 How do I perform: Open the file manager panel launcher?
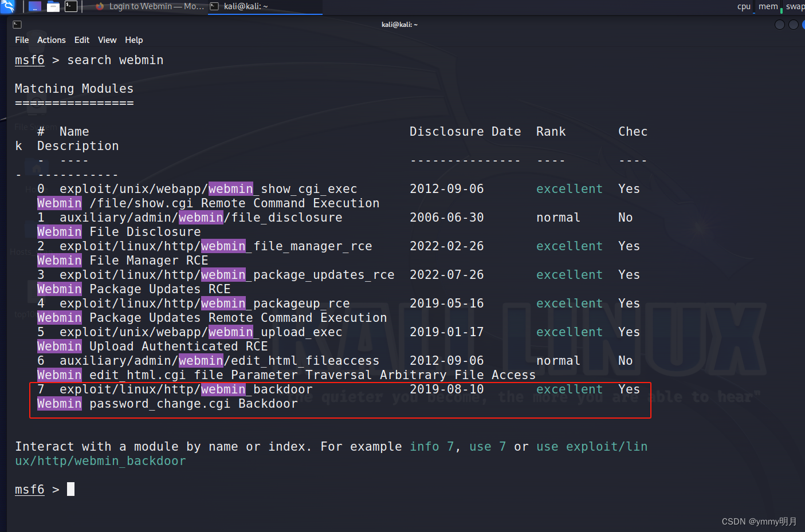(x=53, y=6)
